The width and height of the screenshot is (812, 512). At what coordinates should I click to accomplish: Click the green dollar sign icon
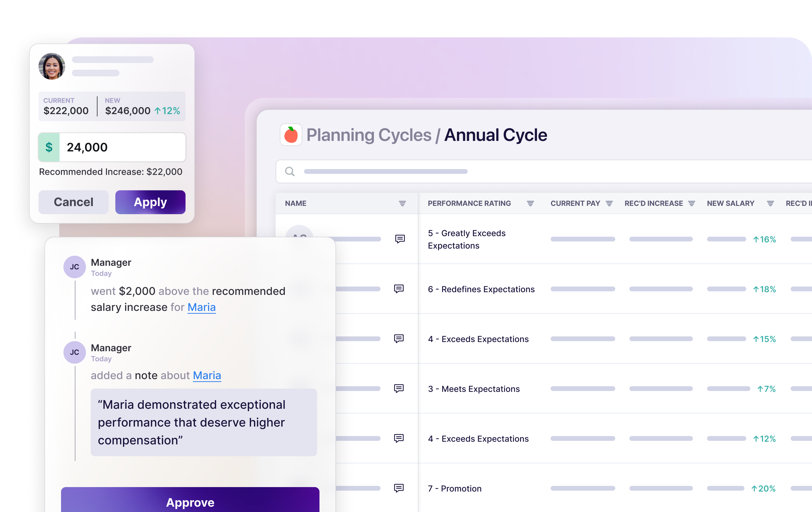tap(49, 147)
